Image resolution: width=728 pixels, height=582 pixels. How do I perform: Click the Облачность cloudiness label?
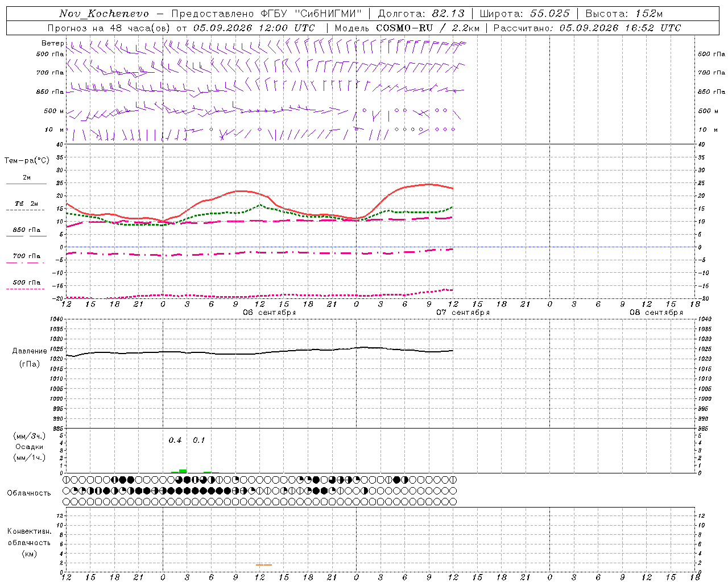(29, 493)
